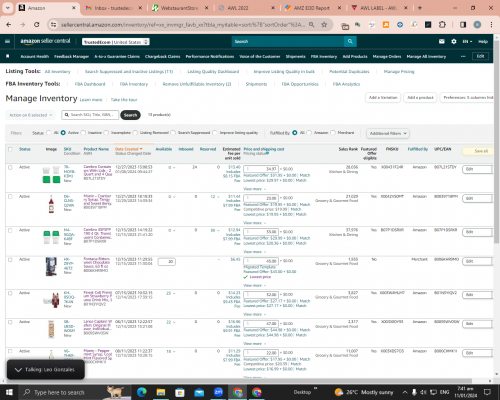The image size is (500, 400).
Task: Select the Incomplete status filter
Action: click(x=106, y=133)
